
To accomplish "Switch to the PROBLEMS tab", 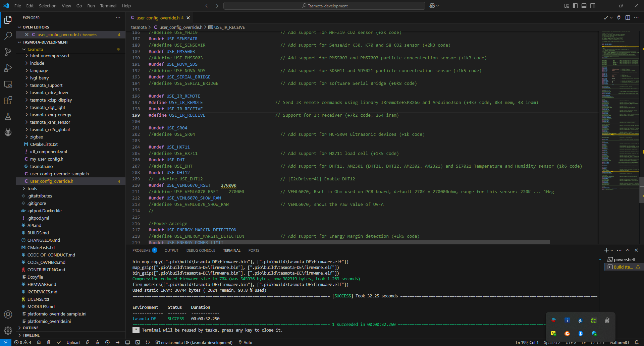I will click(145, 250).
